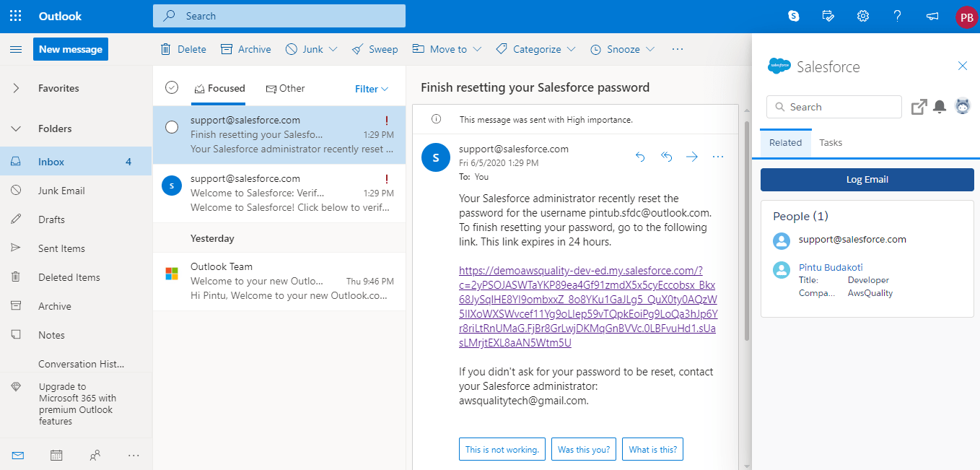Switch to Mail view in bottom bar
This screenshot has height=470, width=980.
[x=18, y=455]
